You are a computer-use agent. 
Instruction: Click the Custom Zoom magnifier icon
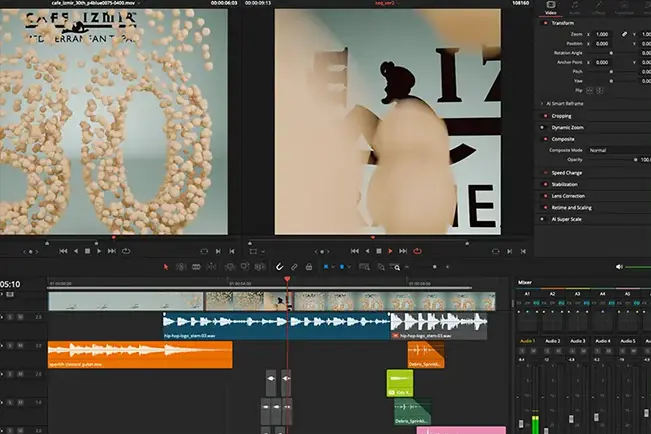(395, 267)
